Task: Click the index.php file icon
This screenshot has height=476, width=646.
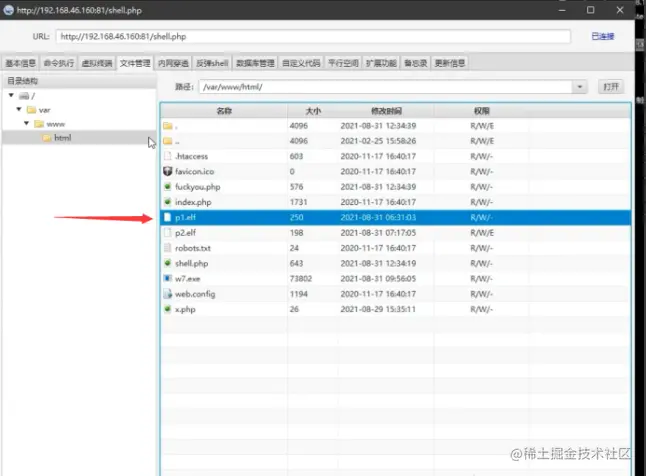Action: coord(167,202)
